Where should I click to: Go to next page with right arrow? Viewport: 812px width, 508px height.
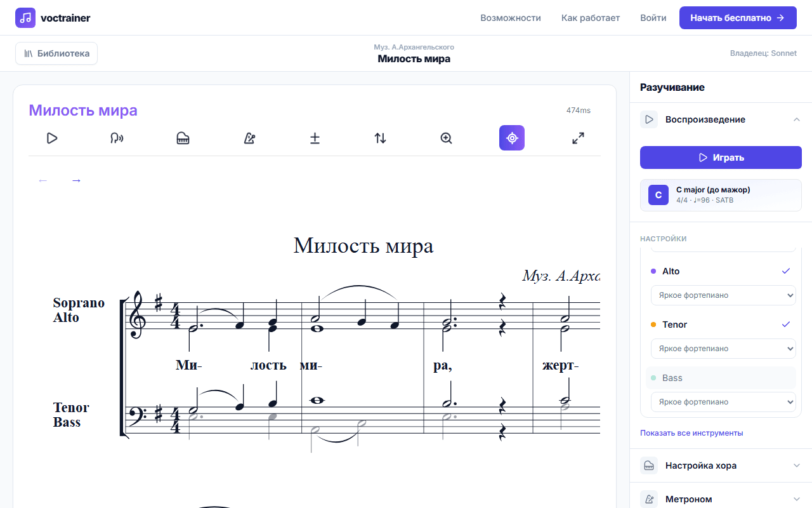(76, 180)
